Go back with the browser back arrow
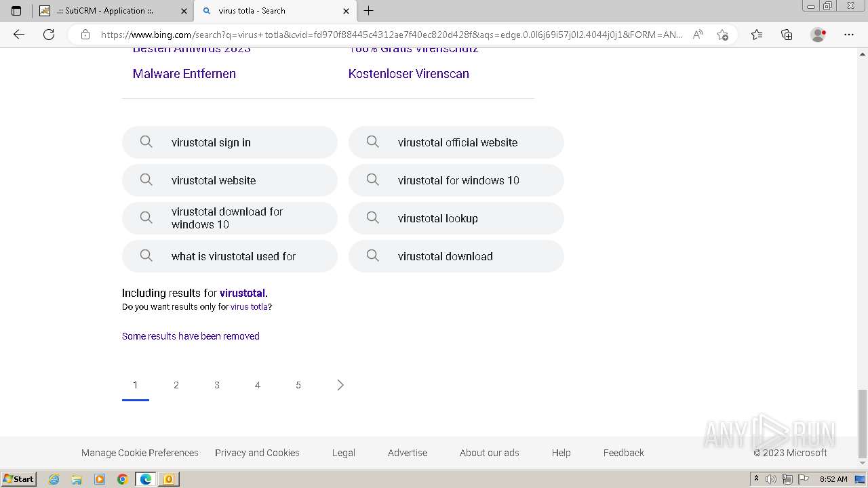Image resolution: width=868 pixels, height=488 pixels. click(x=19, y=35)
